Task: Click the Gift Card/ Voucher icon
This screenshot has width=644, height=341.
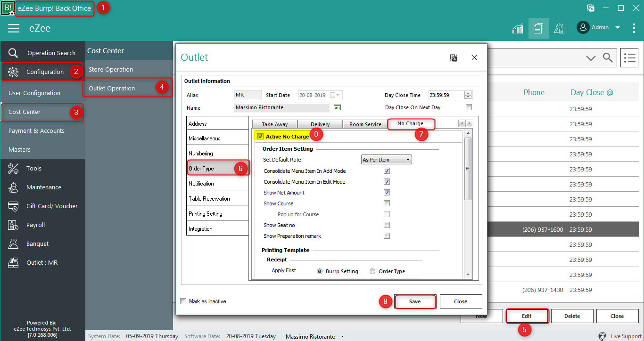Action: point(13,206)
